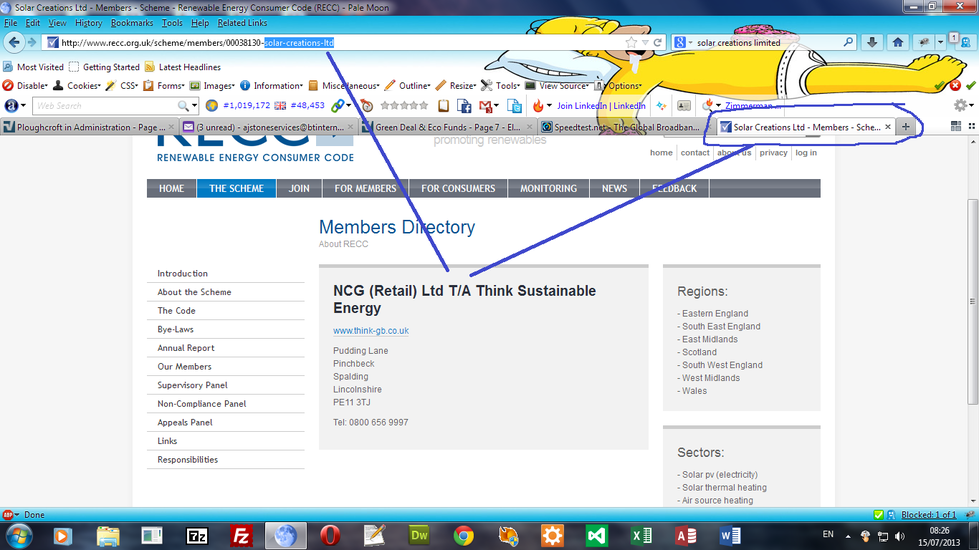979x550 pixels.
Task: Click the Windows Start button
Action: pos(18,536)
